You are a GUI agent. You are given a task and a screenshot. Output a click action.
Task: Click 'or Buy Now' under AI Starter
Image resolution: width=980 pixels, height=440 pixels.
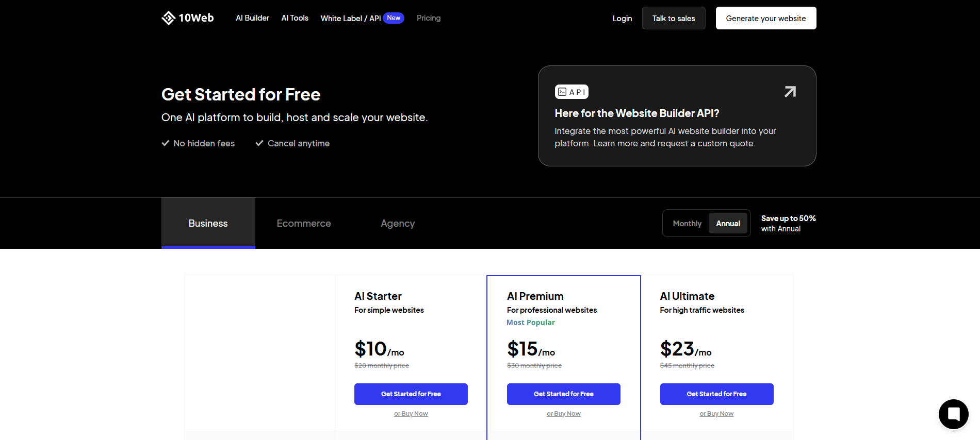click(411, 413)
